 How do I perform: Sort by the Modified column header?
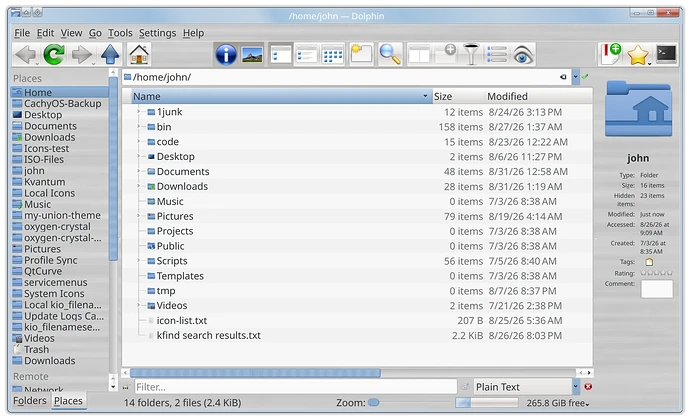pos(539,96)
